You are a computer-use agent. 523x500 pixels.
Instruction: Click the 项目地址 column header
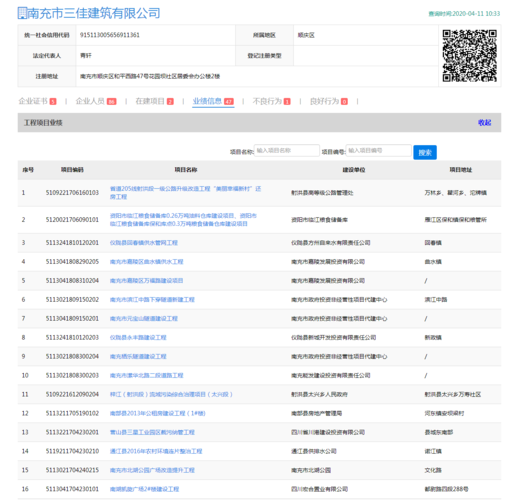pos(461,170)
